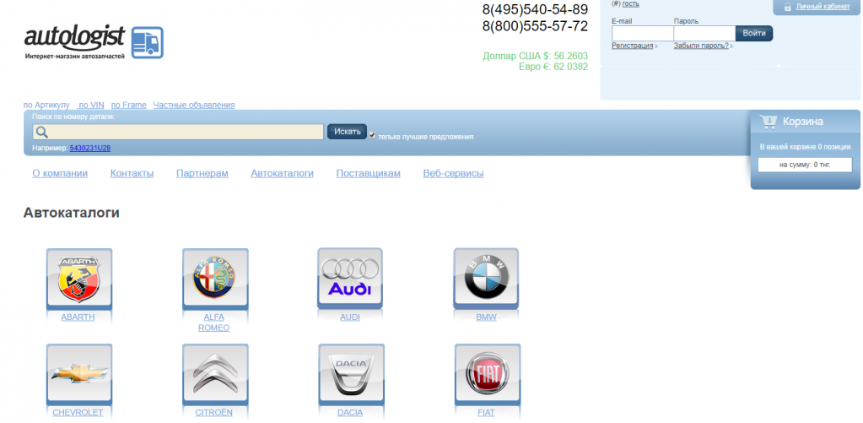The height and width of the screenshot is (423, 863).
Task: Focus the part number search field
Action: point(178,132)
